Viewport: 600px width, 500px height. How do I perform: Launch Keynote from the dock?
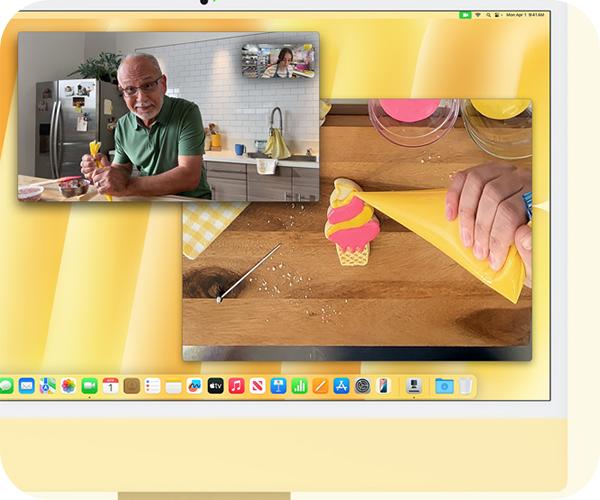point(278,386)
